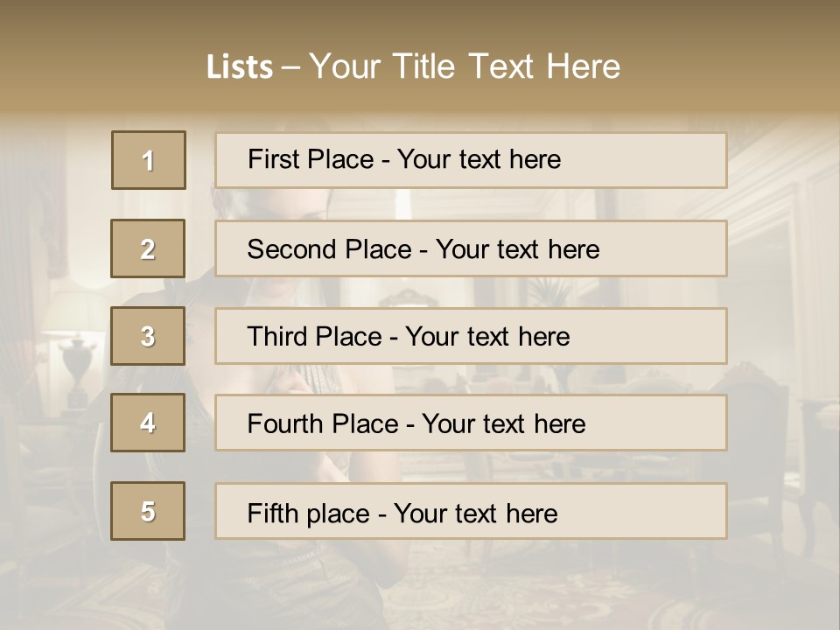The width and height of the screenshot is (840, 630).
Task: Click the First Place text box
Action: pos(471,160)
